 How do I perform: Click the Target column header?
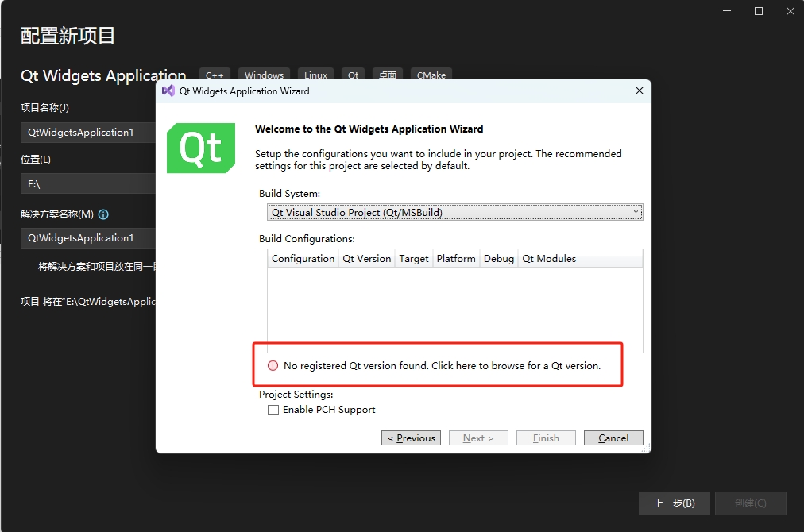[414, 258]
